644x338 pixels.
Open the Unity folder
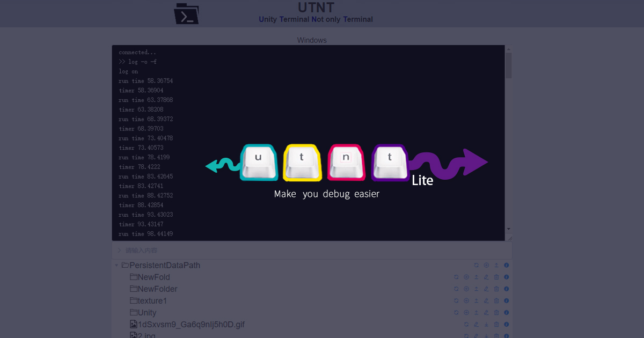pyautogui.click(x=143, y=312)
